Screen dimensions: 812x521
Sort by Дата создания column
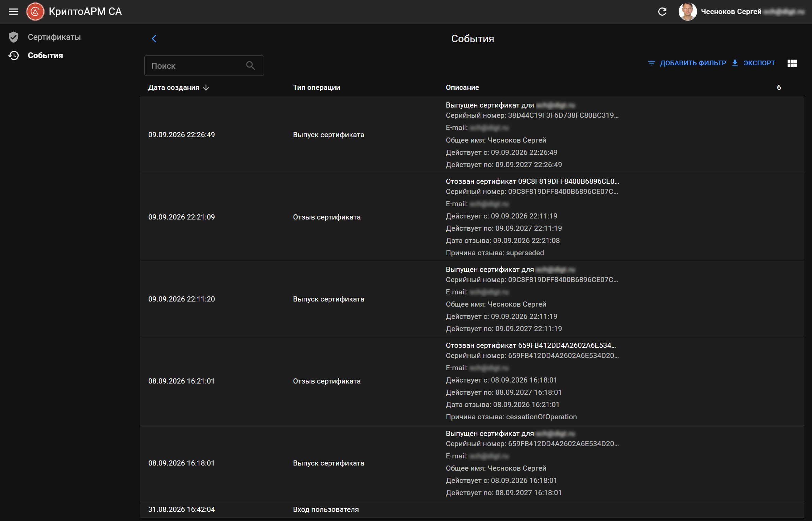point(173,87)
